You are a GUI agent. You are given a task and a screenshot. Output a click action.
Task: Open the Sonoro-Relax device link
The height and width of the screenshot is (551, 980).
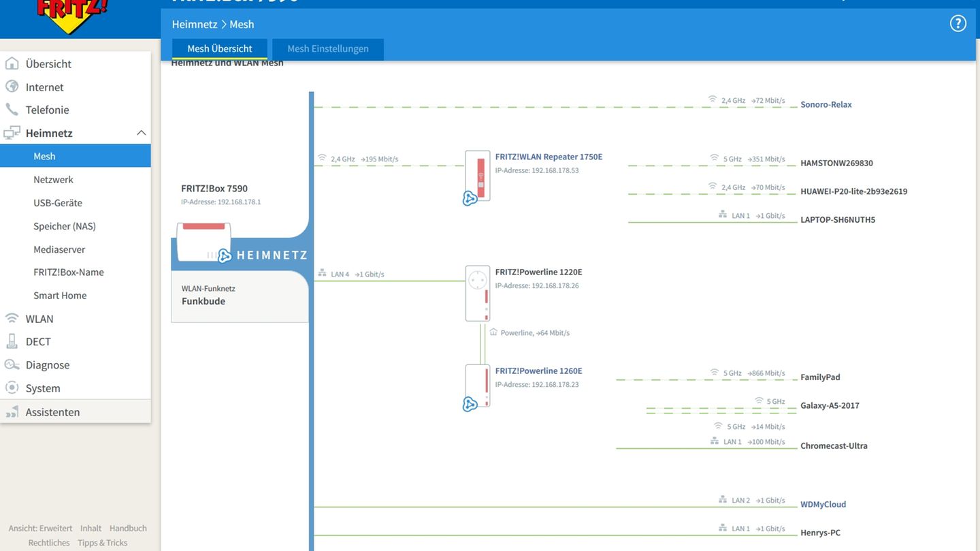(826, 105)
